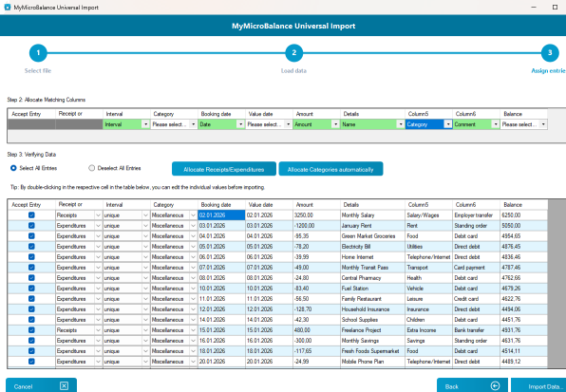This screenshot has height=392, width=566.
Task: Select the Family Restaurant details cell
Action: coord(373,299)
